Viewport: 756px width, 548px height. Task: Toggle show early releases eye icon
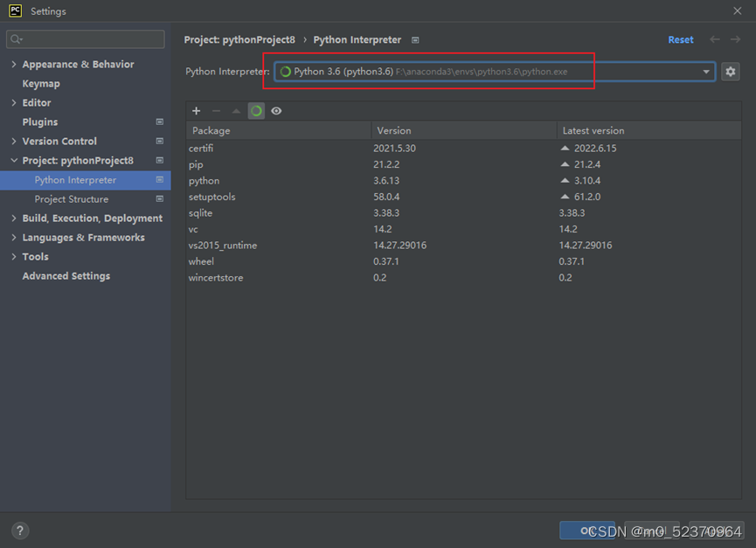click(x=276, y=111)
